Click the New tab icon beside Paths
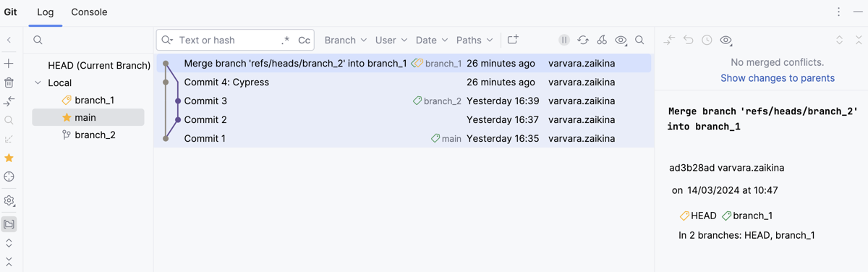Image resolution: width=868 pixels, height=272 pixels. [x=513, y=40]
